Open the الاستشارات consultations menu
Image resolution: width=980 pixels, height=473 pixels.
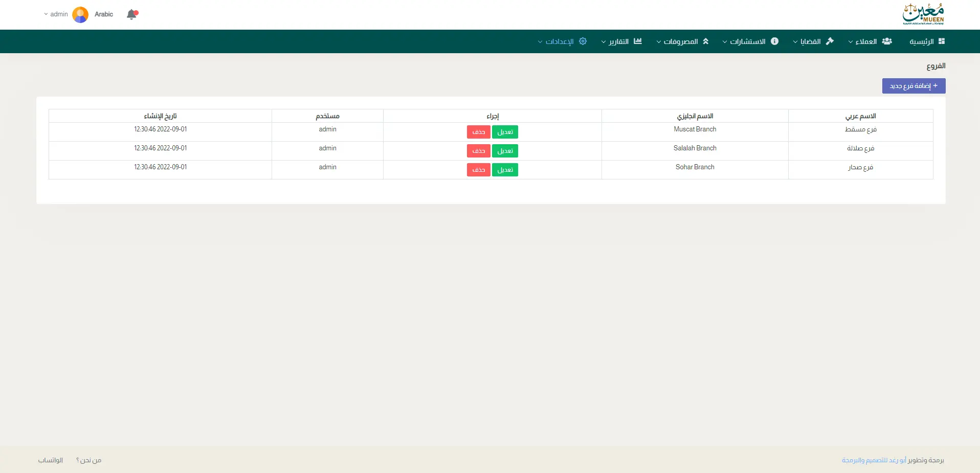click(747, 41)
